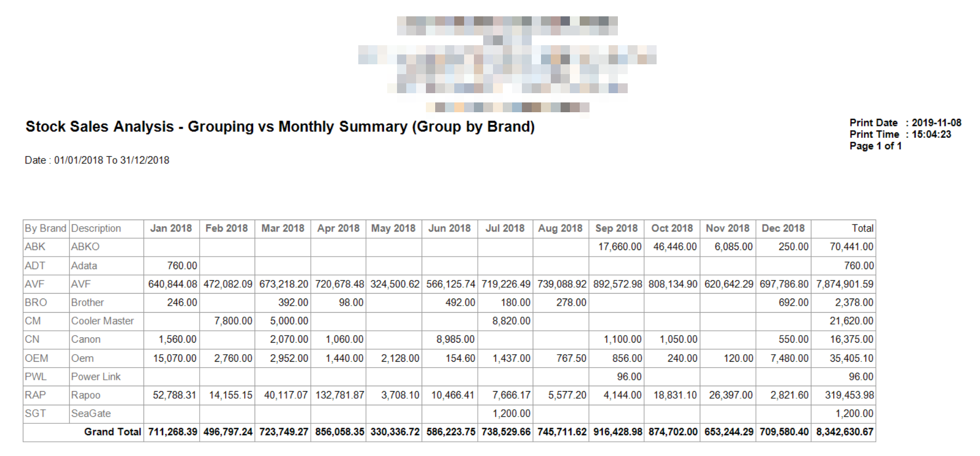Select the Mar 2018 column header

pyautogui.click(x=283, y=228)
